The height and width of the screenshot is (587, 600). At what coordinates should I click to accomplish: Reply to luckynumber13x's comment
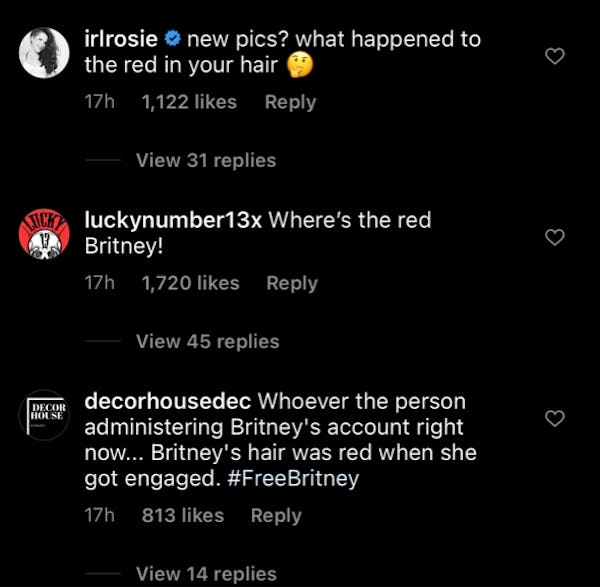click(x=292, y=283)
